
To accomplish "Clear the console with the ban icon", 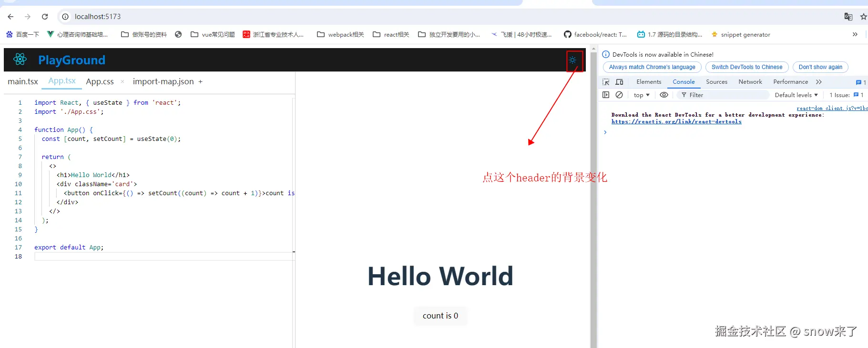I will [619, 95].
